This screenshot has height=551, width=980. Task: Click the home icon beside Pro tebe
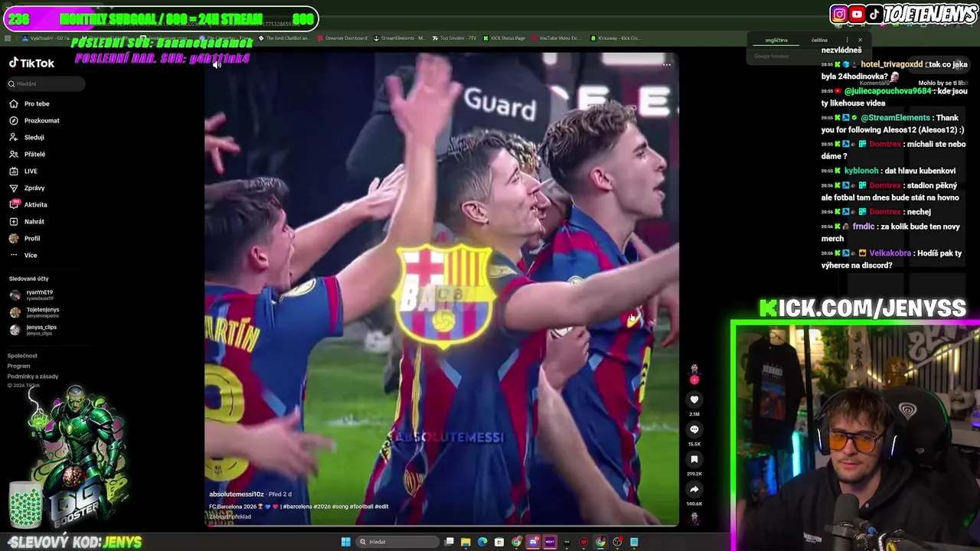tap(14, 103)
